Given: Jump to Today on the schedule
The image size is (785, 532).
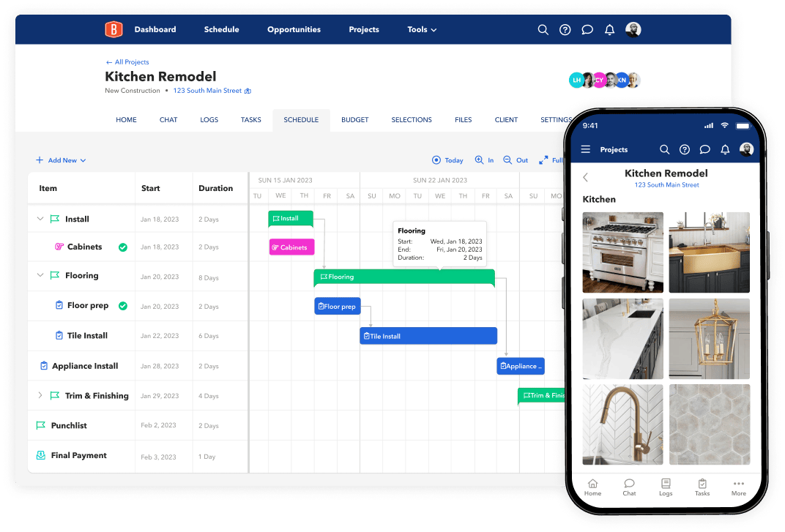Looking at the screenshot, I should click(x=447, y=160).
